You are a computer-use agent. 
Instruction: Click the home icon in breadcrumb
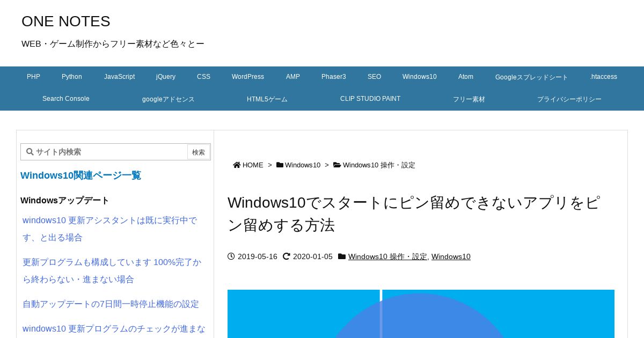coord(237,165)
